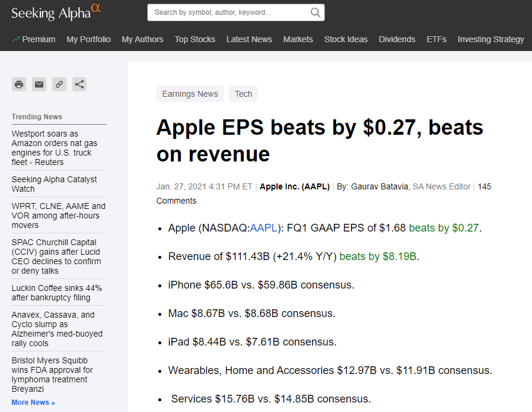The width and height of the screenshot is (532, 412).
Task: Open the share icon menu
Action: (79, 84)
